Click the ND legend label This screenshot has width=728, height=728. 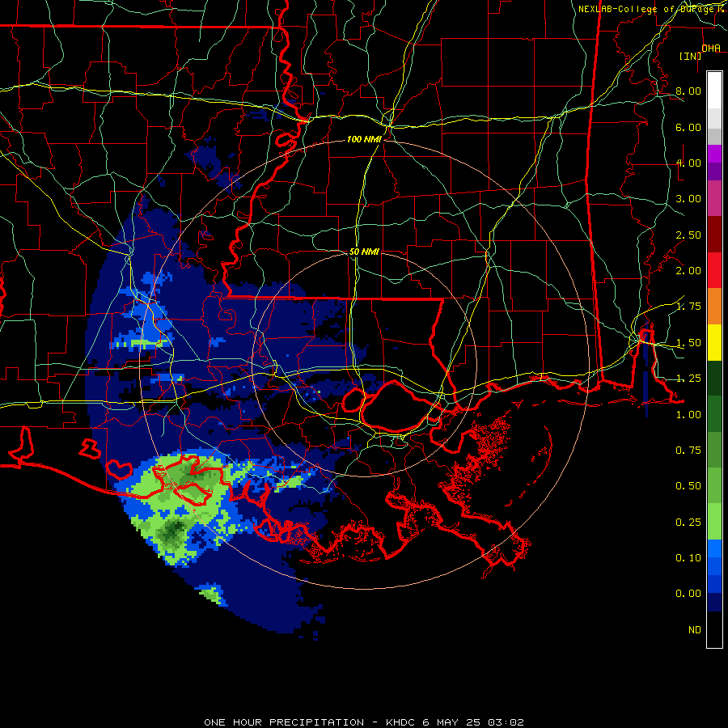click(x=695, y=630)
